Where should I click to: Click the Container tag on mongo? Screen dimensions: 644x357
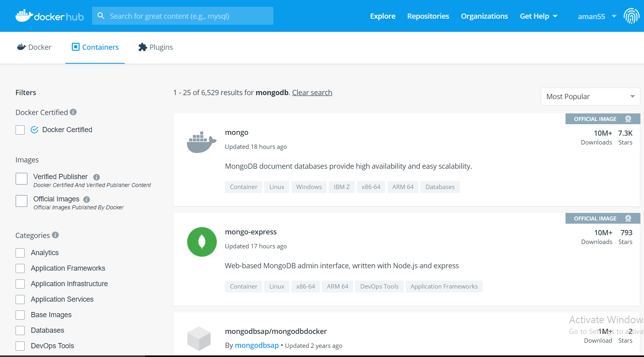[243, 187]
